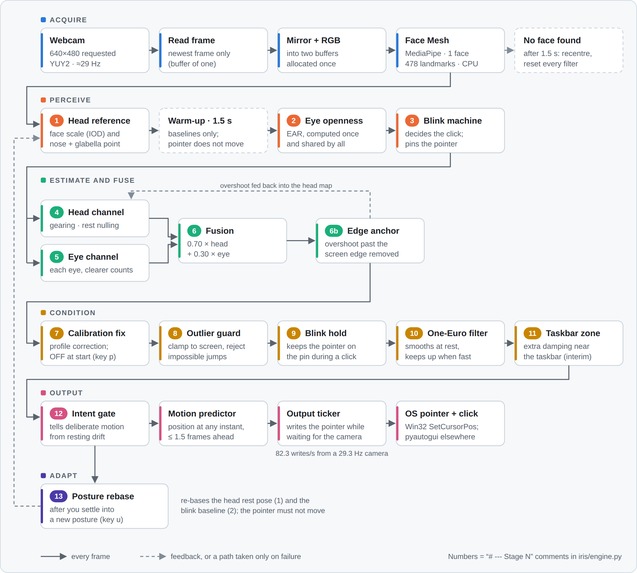Click the stage 2 Eye openness badge
This screenshot has height=573, width=637.
click(293, 121)
